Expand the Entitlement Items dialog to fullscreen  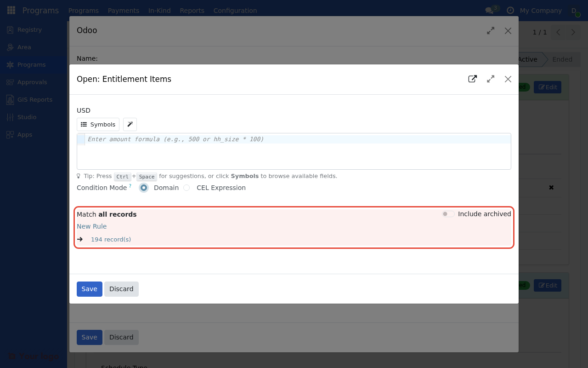click(490, 79)
